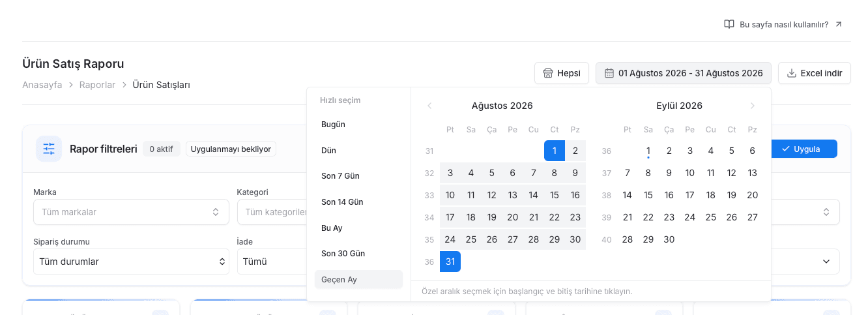Pick 31 in the Ağustos 2026 calendar

(450, 262)
